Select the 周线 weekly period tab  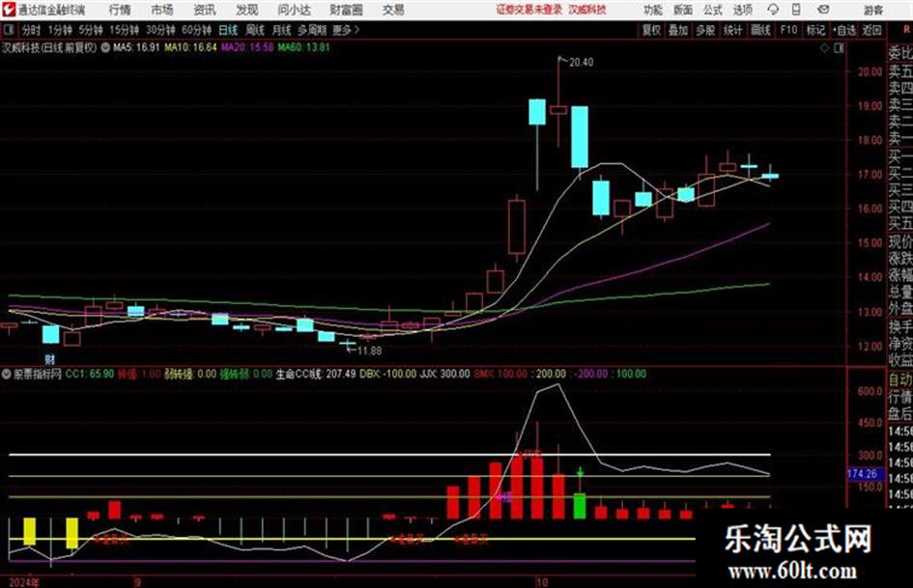[x=255, y=30]
